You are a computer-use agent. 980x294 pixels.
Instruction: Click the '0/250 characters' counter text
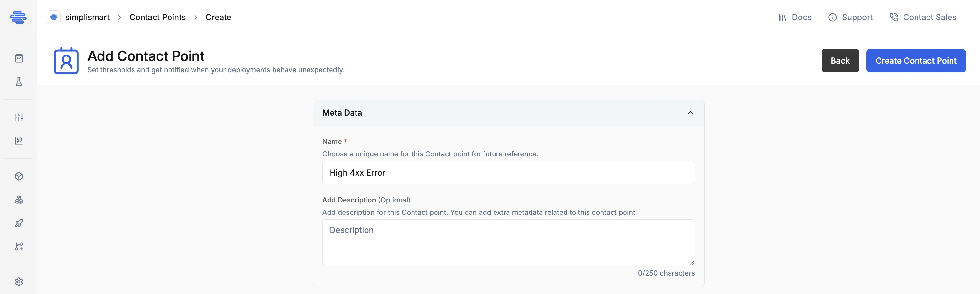coord(666,273)
